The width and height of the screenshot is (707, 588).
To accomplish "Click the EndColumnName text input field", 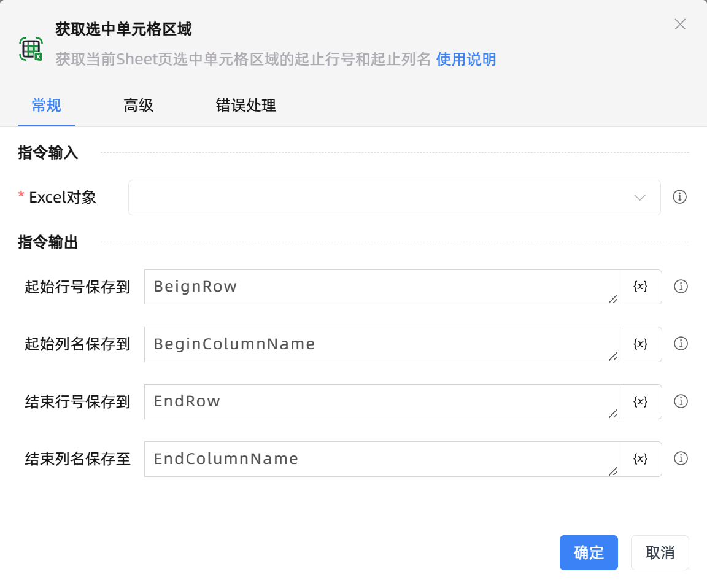I will (x=381, y=458).
